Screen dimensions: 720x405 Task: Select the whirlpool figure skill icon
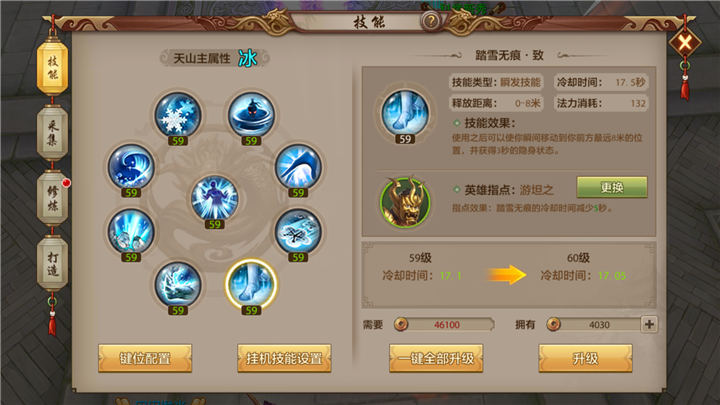pyautogui.click(x=251, y=115)
